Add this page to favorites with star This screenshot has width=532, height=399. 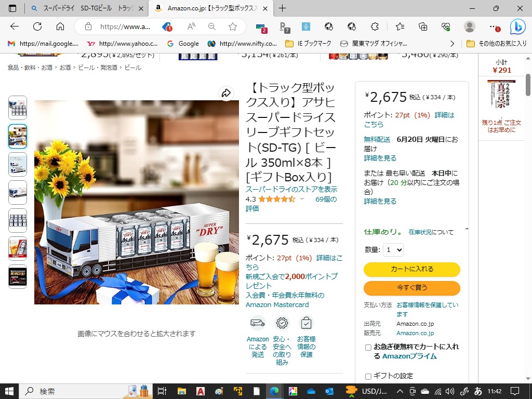tap(232, 26)
